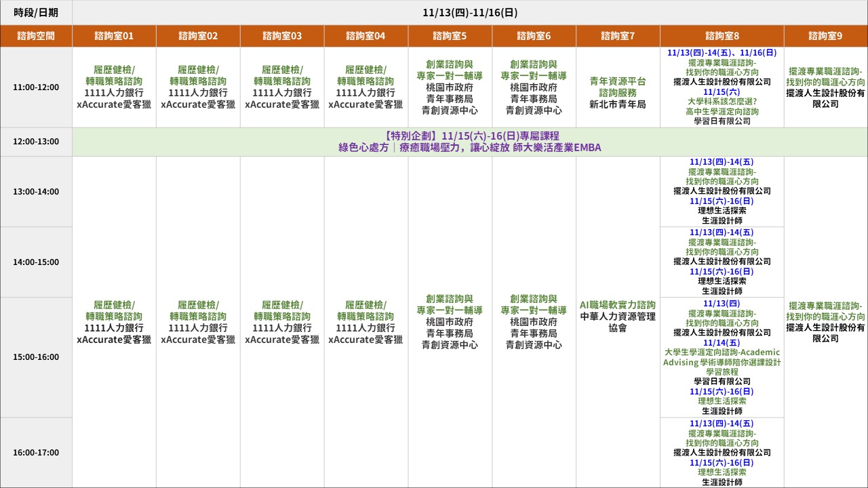Click 青年資源平台諮詢服務 session in 諮詢室7
Viewport: 868px width, 488px height.
[617, 87]
